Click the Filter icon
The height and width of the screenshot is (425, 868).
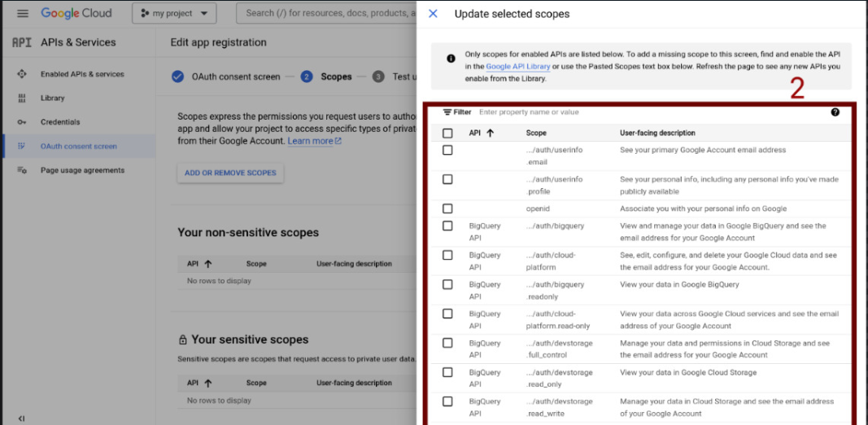(x=447, y=112)
